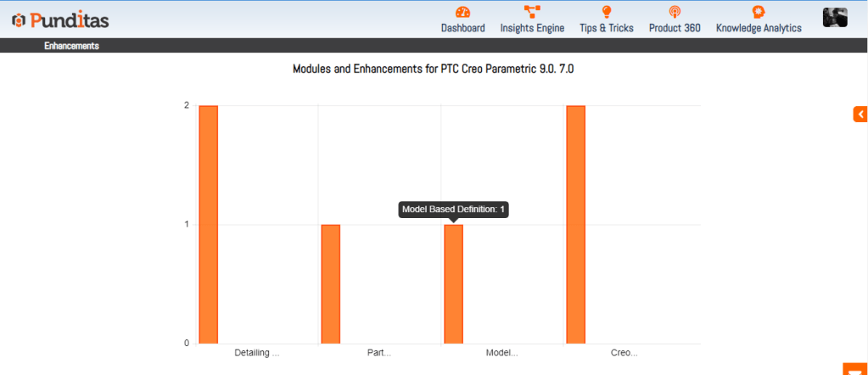Click the 'Detailing ...' x-axis label
Image resolution: width=868 pixels, height=375 pixels.
coord(256,352)
